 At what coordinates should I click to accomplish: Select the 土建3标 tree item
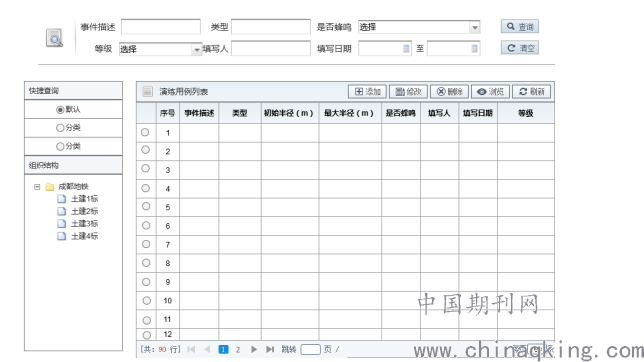click(x=78, y=224)
